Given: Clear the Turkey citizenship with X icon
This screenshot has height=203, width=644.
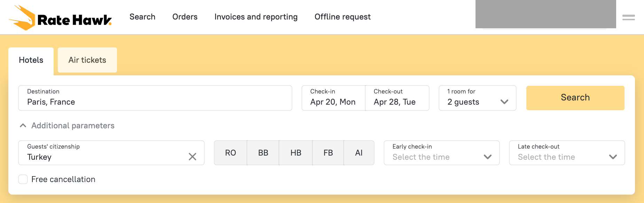Looking at the screenshot, I should (x=193, y=157).
